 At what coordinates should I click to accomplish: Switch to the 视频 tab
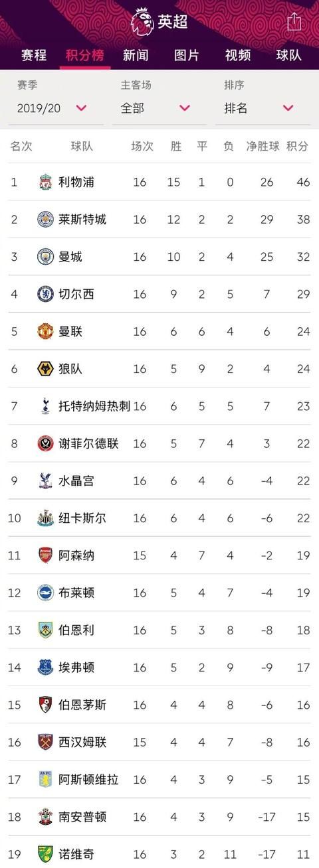238,55
